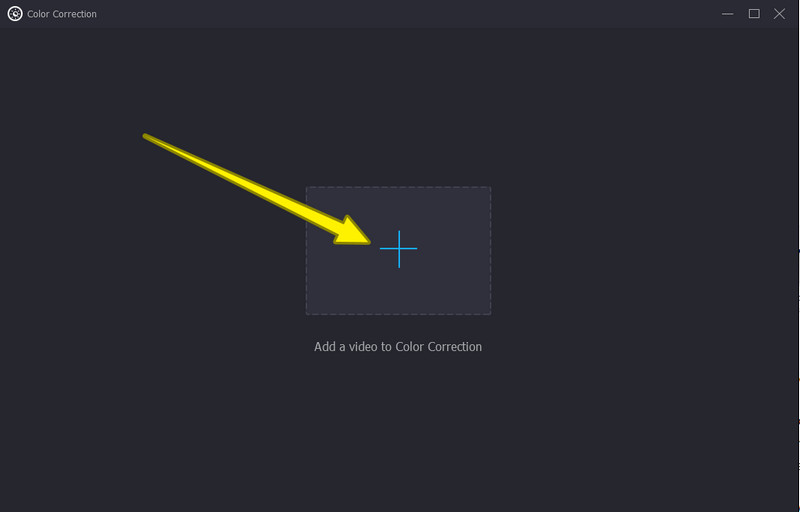Minimize the Color Correction window
The height and width of the screenshot is (512, 800).
click(x=728, y=14)
